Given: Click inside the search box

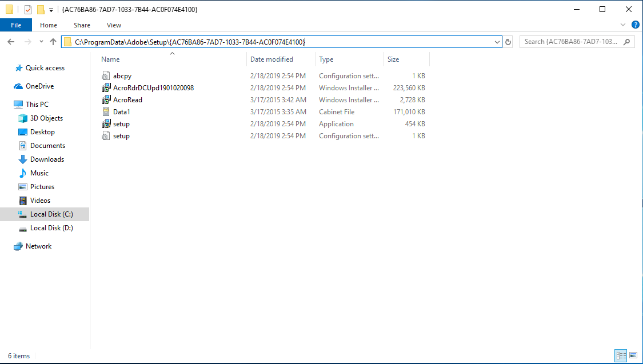Looking at the screenshot, I should 566,42.
